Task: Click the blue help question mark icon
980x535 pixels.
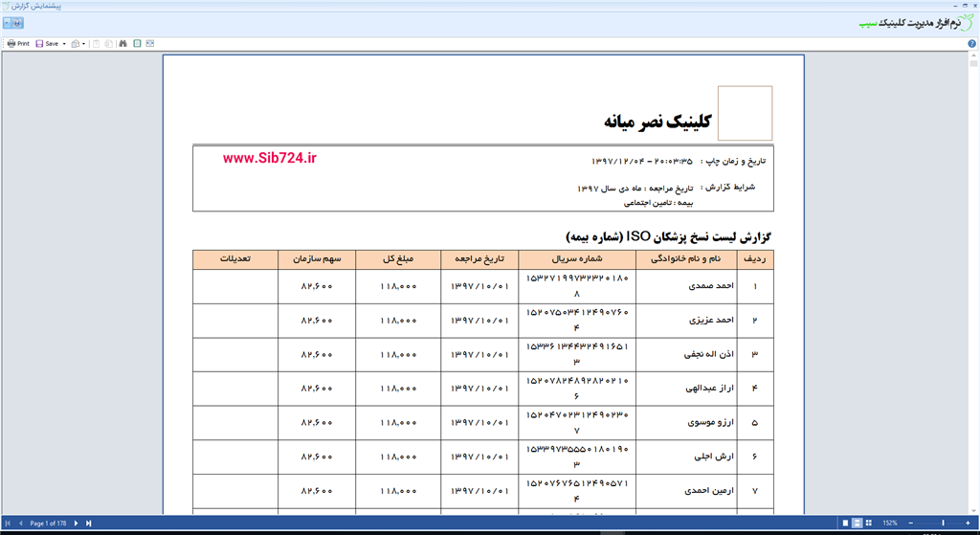Action: pos(972,44)
